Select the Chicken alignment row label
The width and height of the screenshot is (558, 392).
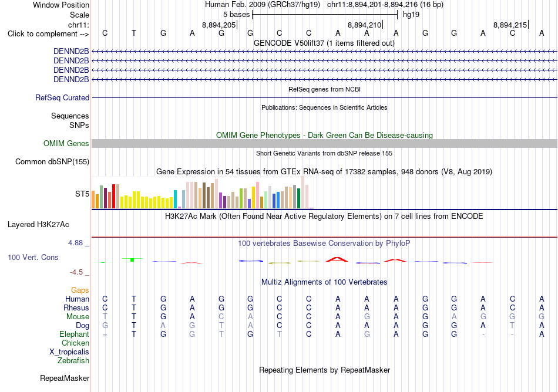click(x=75, y=343)
